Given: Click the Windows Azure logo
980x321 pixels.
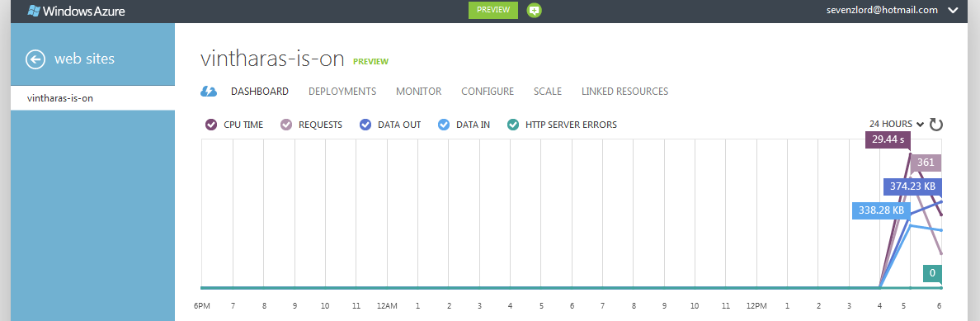Looking at the screenshot, I should pyautogui.click(x=76, y=10).
